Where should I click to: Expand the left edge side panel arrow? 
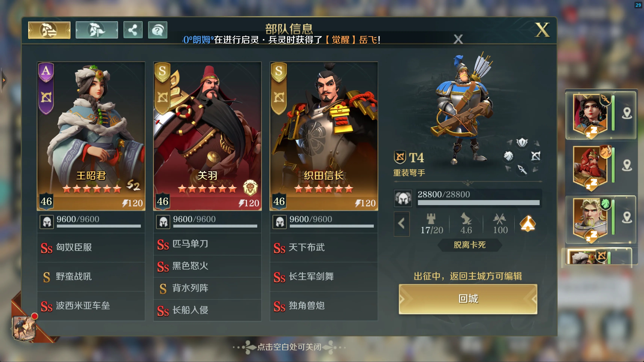pos(4,80)
